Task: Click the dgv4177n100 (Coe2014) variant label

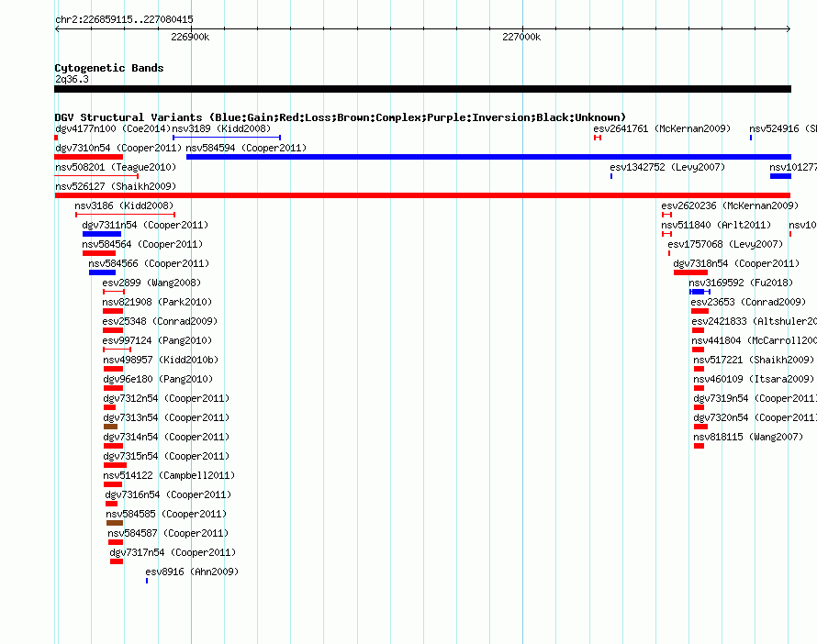Action: pyautogui.click(x=113, y=128)
